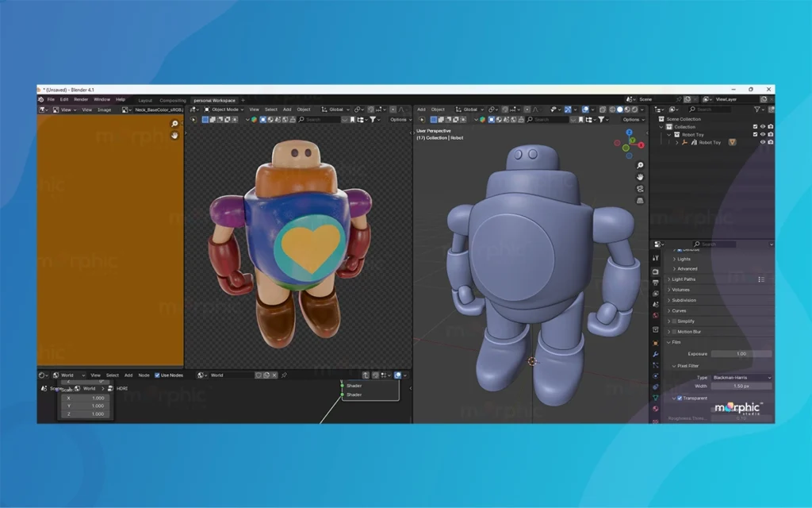Open the outliner filter funnel icon
The width and height of the screenshot is (812, 508).
[x=758, y=110]
